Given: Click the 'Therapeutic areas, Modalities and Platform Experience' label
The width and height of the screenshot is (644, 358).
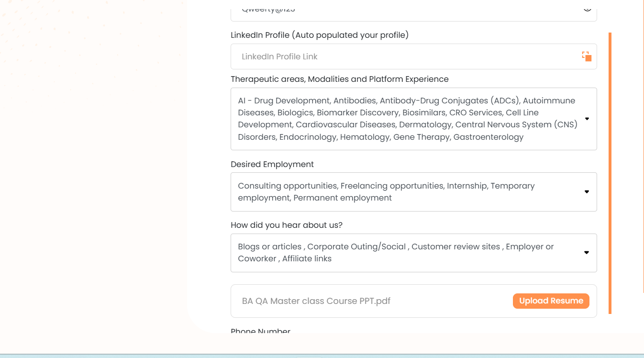Looking at the screenshot, I should (x=339, y=79).
